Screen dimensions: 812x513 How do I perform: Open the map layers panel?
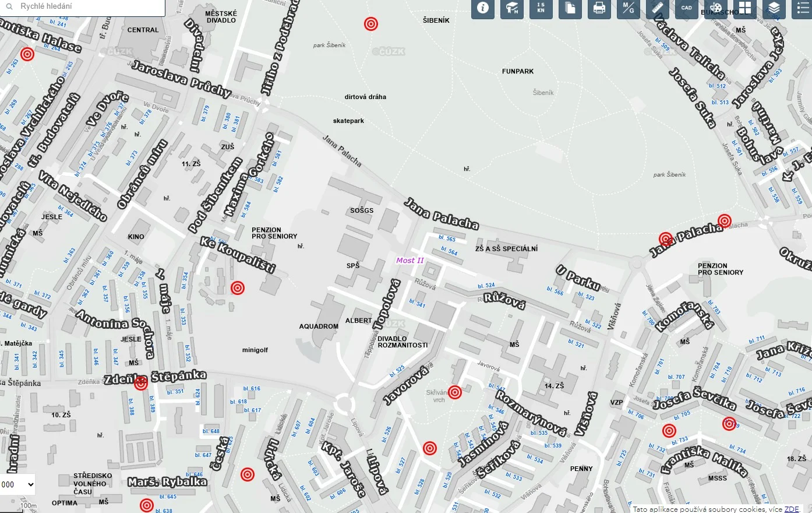(774, 9)
